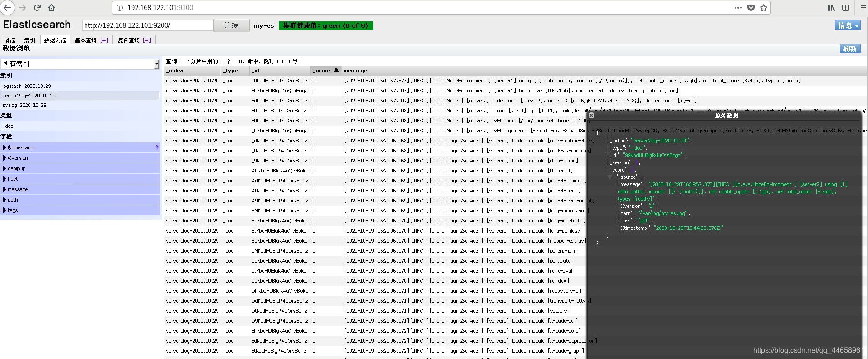Expand the host field filter
The image size is (868, 359).
click(x=4, y=179)
